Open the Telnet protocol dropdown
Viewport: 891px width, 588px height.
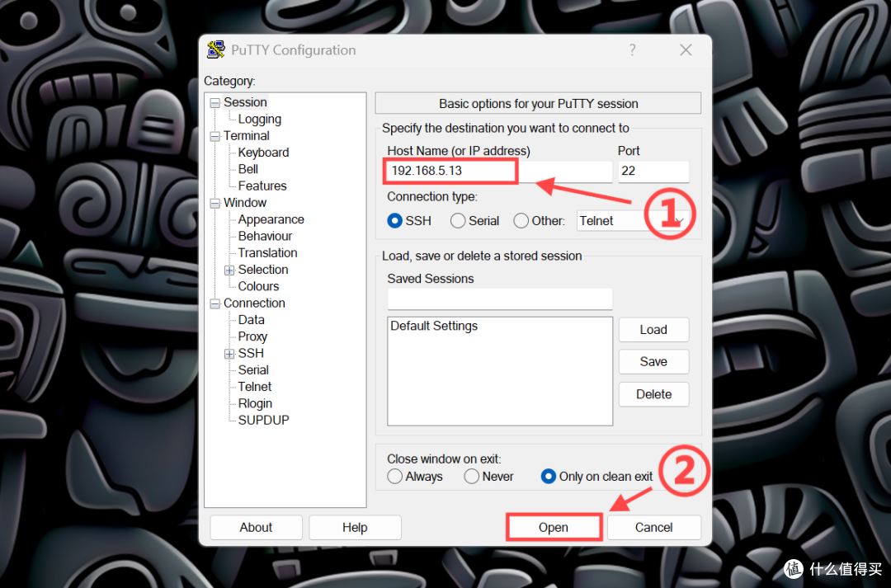coord(633,220)
